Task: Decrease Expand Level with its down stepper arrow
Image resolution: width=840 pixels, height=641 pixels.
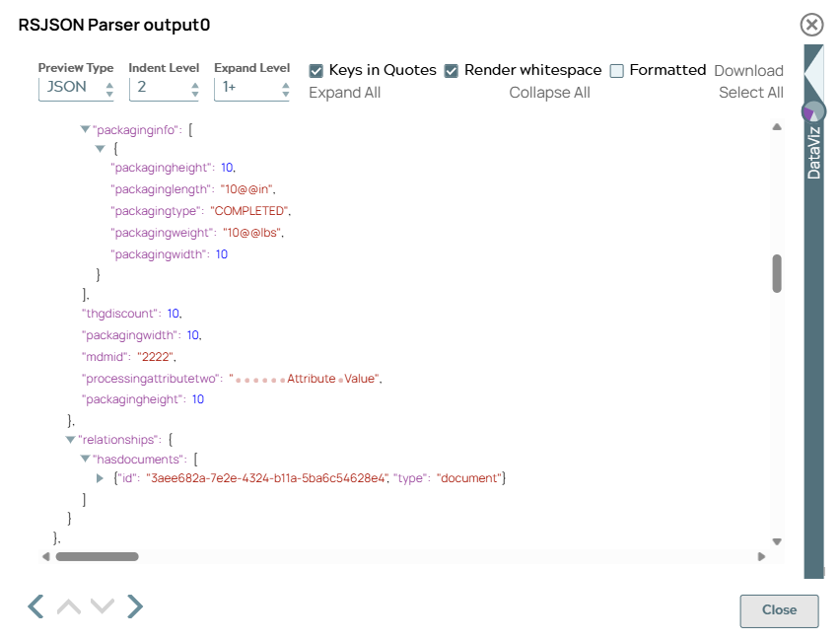Action: tap(286, 94)
